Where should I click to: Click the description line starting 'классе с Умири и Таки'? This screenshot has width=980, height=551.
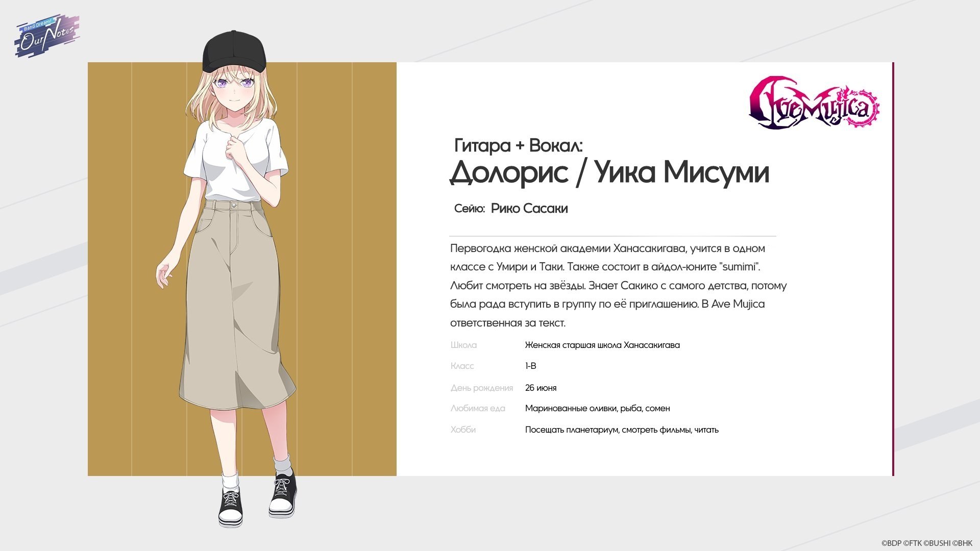point(605,267)
